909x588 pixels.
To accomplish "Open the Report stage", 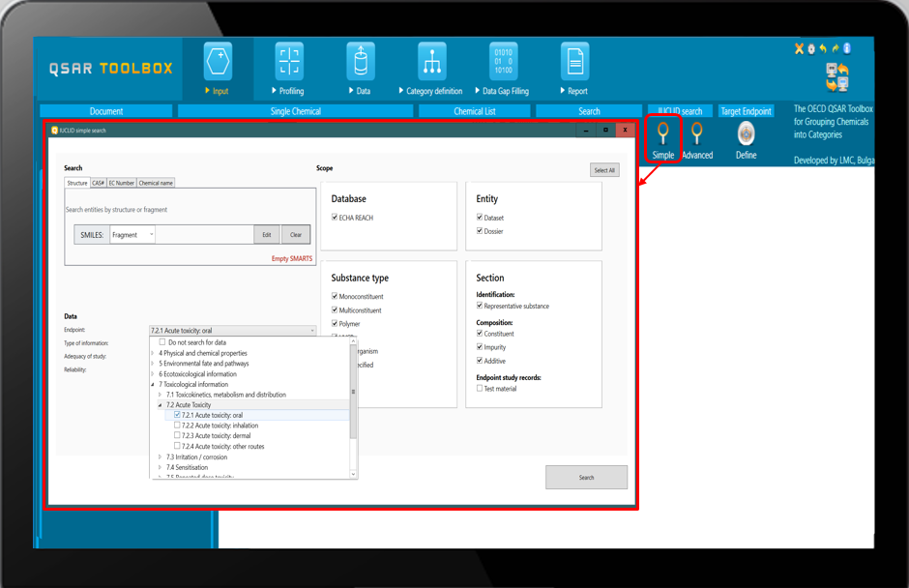I will point(574,69).
